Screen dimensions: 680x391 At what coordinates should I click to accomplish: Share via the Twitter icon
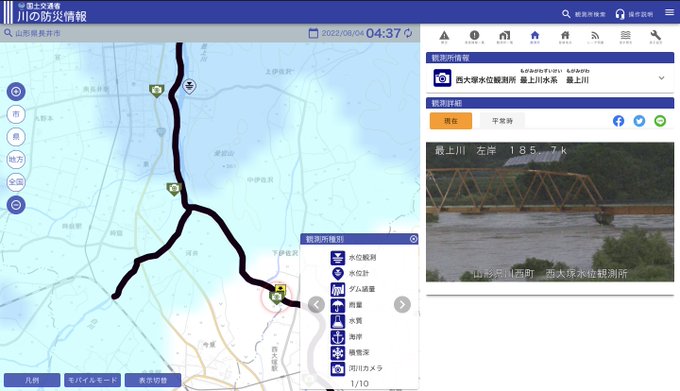coord(639,121)
